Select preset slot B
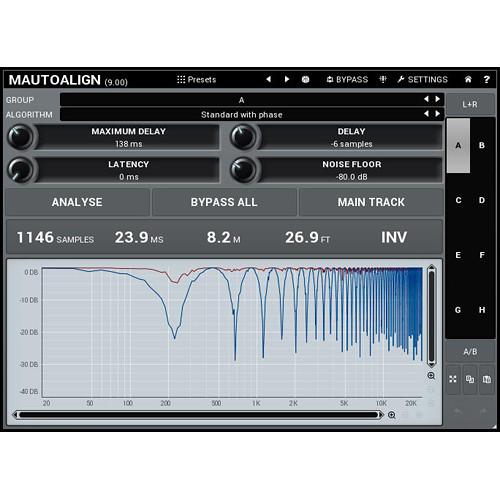Viewport: 500px width, 500px height. pos(482,145)
